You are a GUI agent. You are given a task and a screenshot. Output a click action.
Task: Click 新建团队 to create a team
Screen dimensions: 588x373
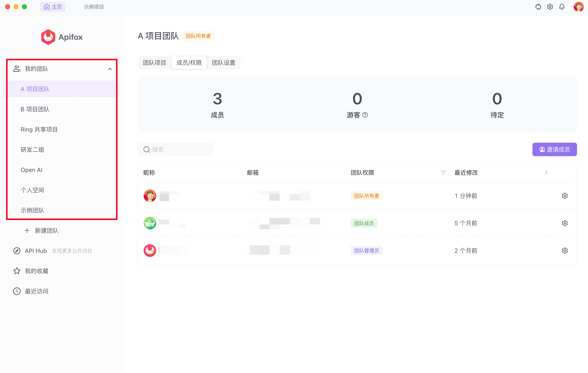(46, 231)
